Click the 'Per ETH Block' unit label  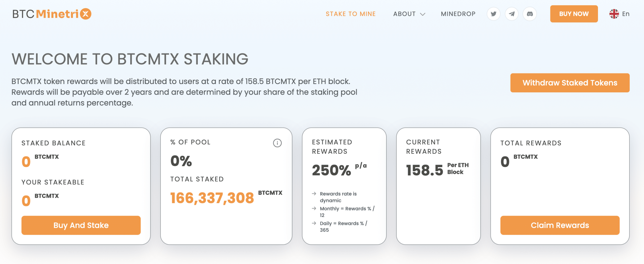pyautogui.click(x=458, y=168)
